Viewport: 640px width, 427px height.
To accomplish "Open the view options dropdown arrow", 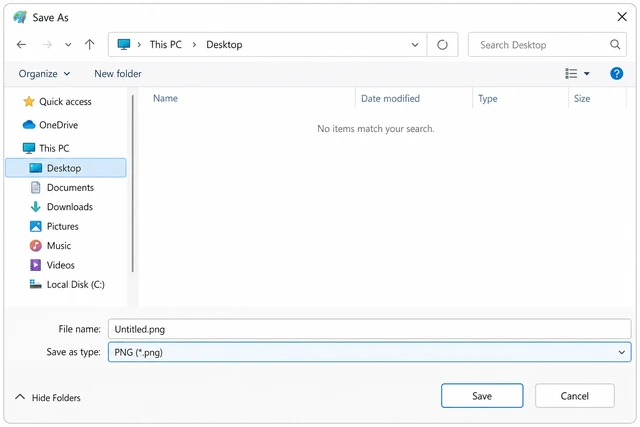I will pos(587,74).
